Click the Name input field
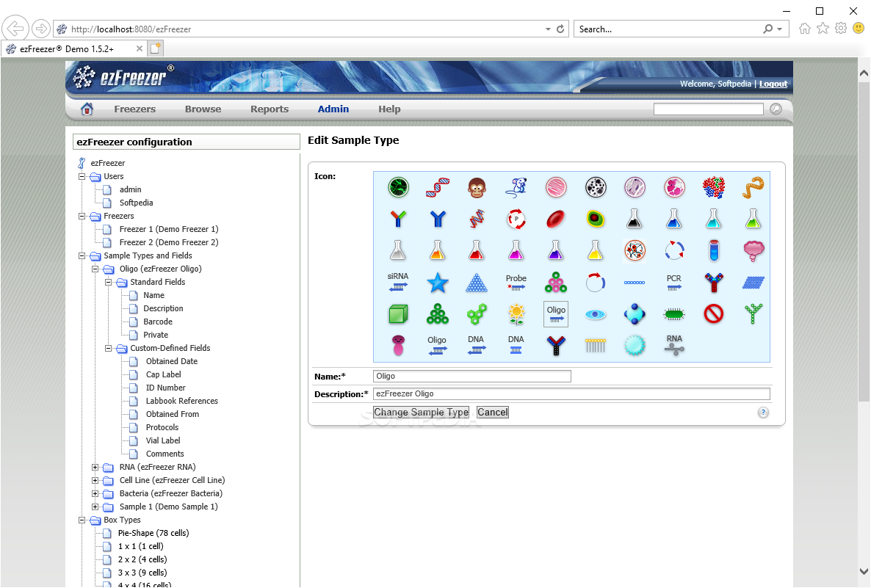 point(472,376)
